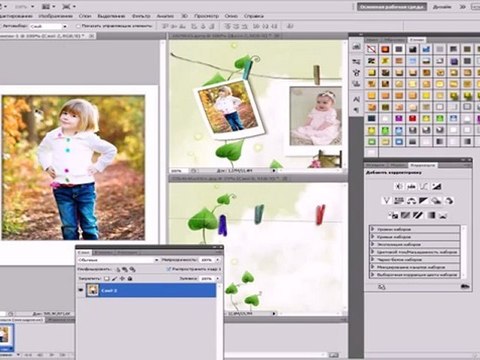
Task: Toggle the 'Показать управляющие элементы' checkbox
Action: (x=78, y=26)
